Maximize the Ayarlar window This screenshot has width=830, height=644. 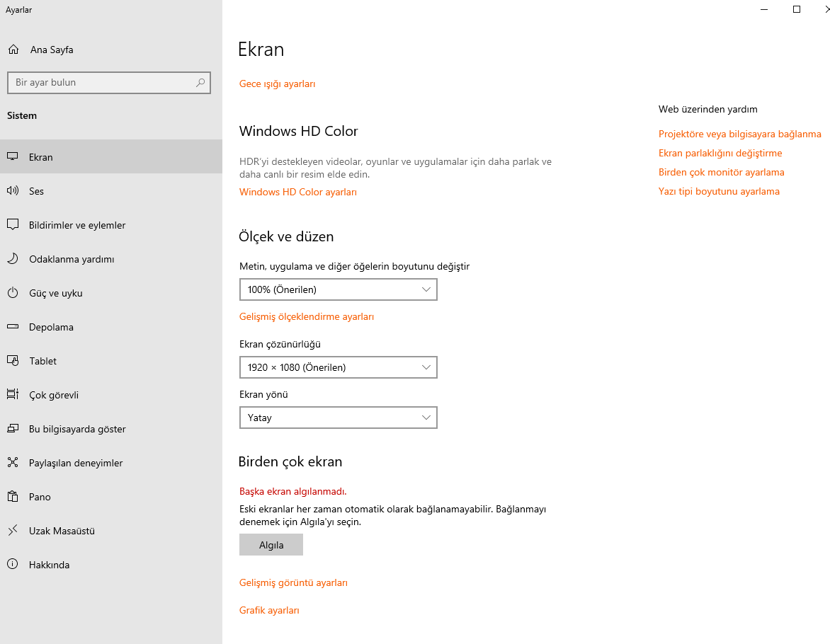click(x=796, y=9)
